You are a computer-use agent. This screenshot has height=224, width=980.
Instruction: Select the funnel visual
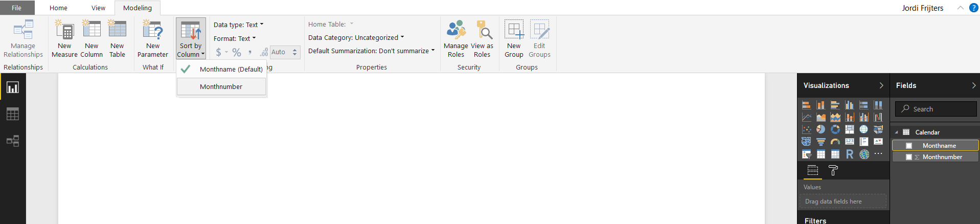click(821, 142)
